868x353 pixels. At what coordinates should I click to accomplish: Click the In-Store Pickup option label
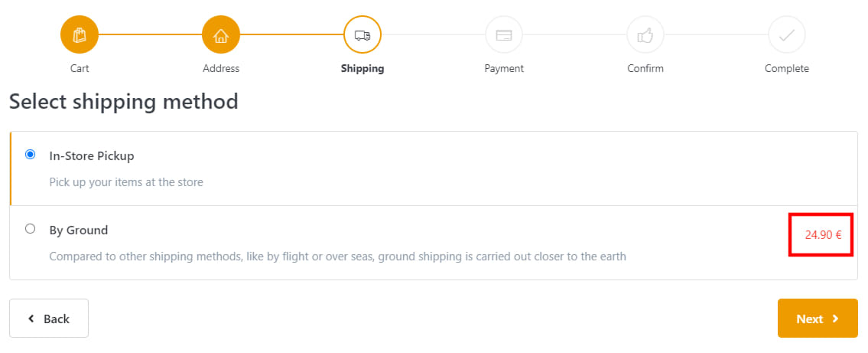(x=92, y=156)
